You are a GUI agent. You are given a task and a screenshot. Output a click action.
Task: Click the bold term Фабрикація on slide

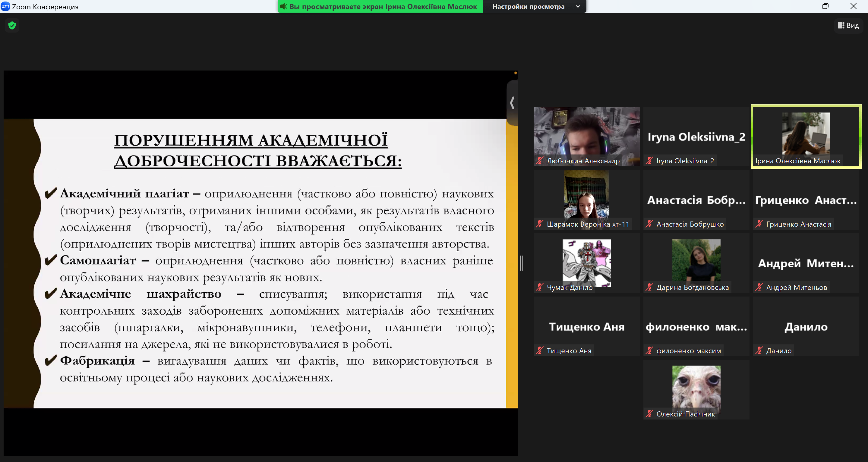[x=97, y=360]
